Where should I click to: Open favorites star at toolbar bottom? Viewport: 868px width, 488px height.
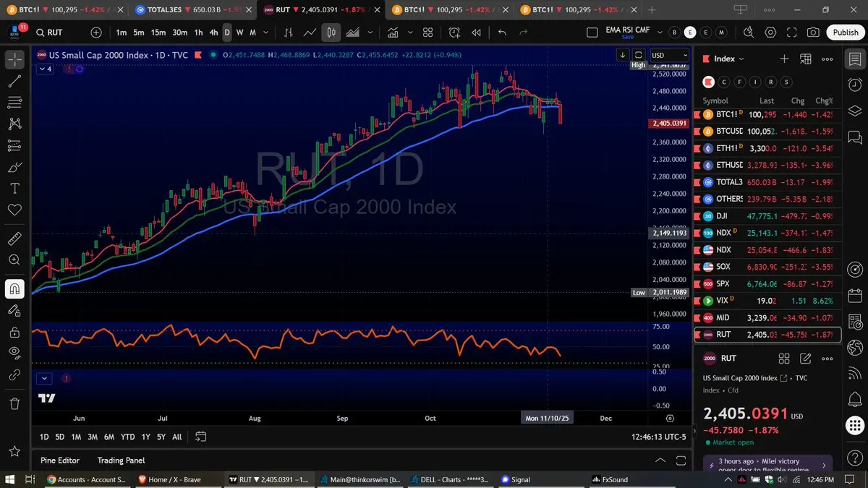[14, 451]
